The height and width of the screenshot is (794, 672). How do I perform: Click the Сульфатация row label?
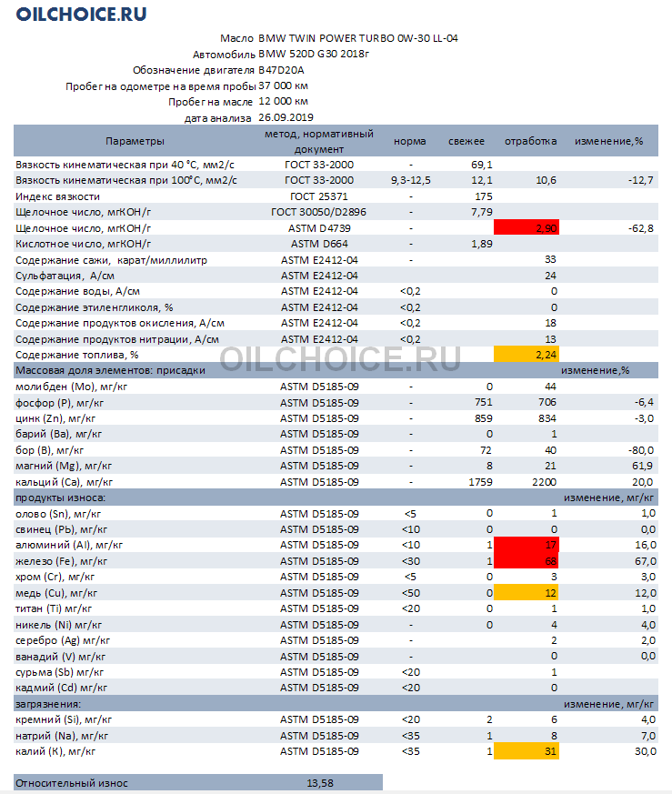tap(65, 276)
